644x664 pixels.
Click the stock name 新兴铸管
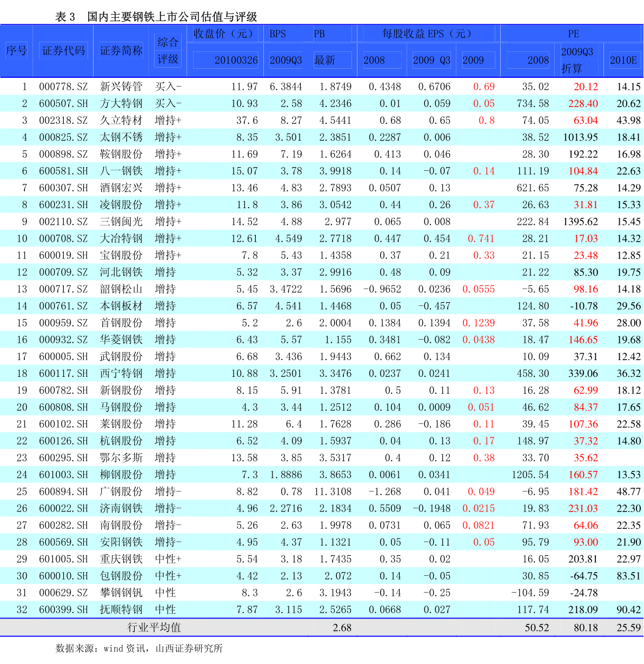pyautogui.click(x=121, y=87)
